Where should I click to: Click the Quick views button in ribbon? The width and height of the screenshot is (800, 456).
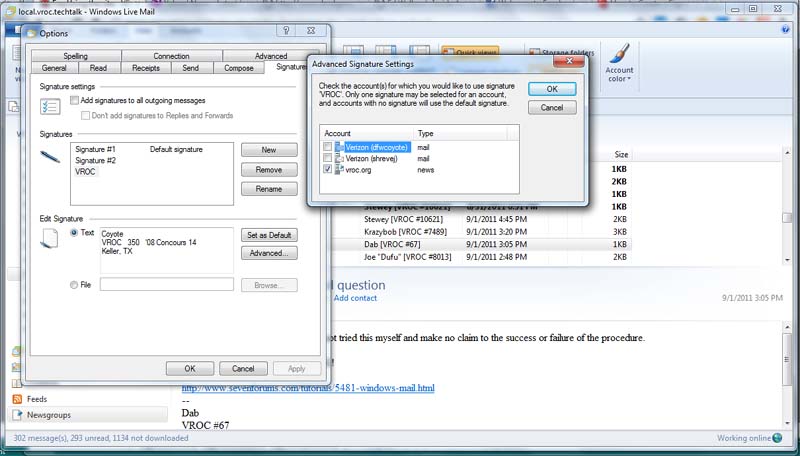tap(470, 53)
